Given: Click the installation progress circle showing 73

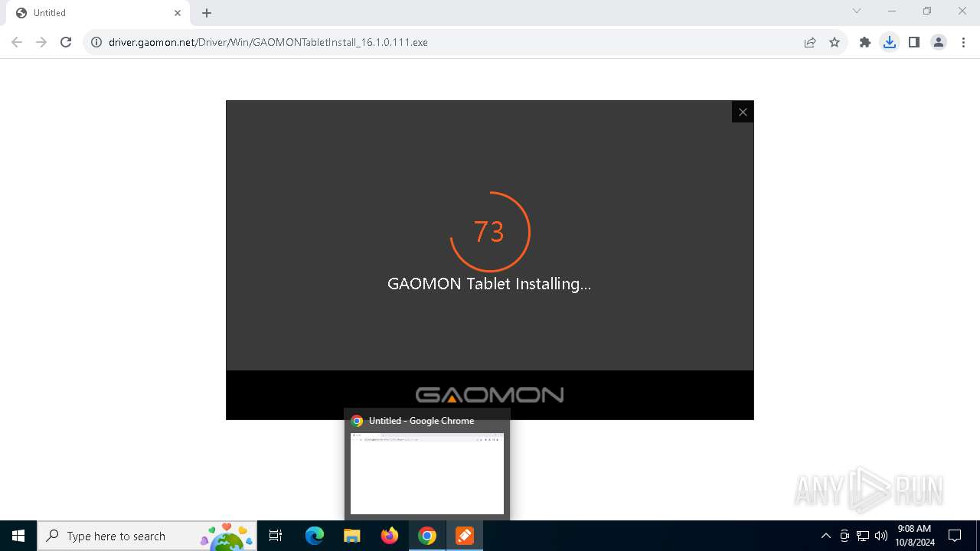Looking at the screenshot, I should pyautogui.click(x=490, y=231).
